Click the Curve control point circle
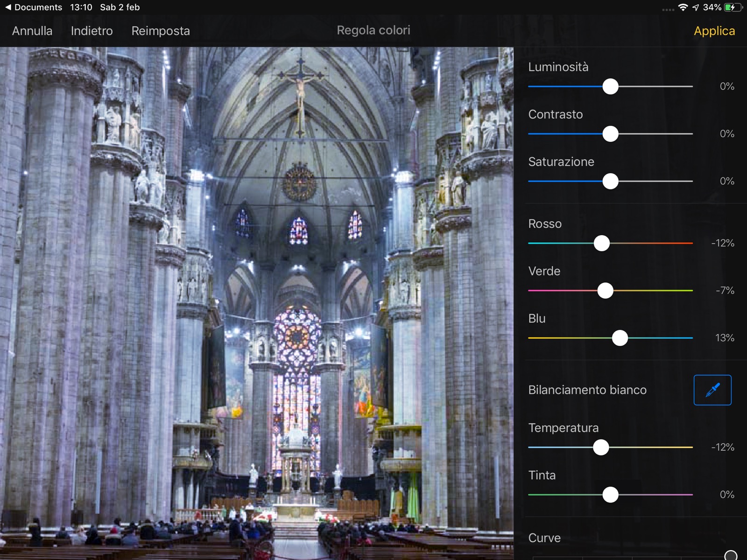This screenshot has height=560, width=747. pyautogui.click(x=730, y=555)
